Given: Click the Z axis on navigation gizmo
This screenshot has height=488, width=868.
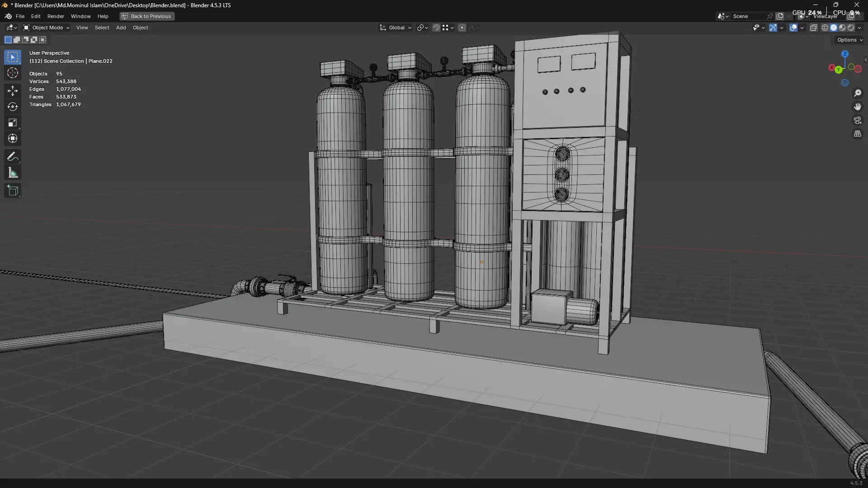Looking at the screenshot, I should click(x=845, y=54).
